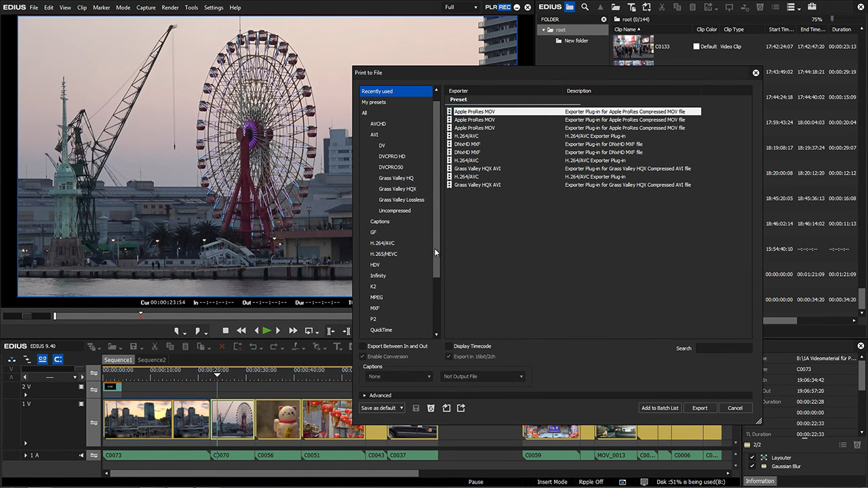868x488 pixels.
Task: Open the search tool in the bin window
Action: coord(585,6)
